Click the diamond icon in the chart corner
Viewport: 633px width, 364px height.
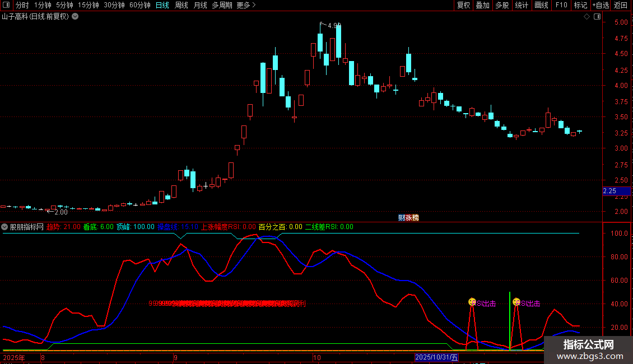[x=587, y=16]
